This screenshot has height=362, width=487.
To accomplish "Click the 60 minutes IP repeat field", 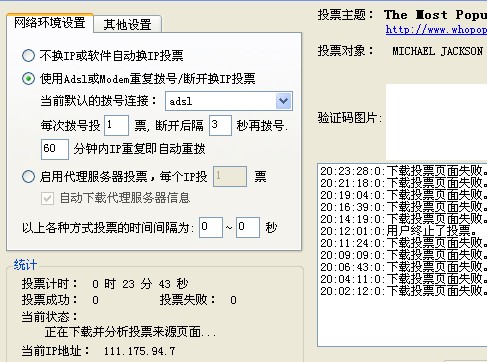I will coord(55,149).
